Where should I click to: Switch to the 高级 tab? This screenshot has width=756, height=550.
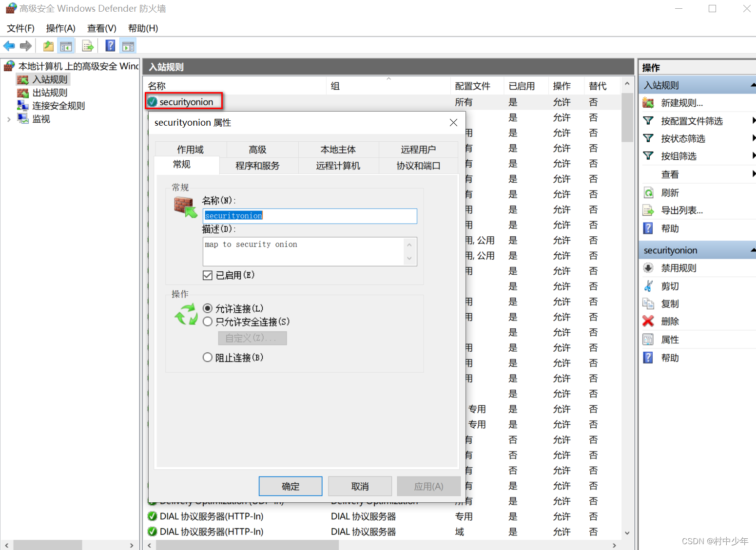(x=257, y=150)
